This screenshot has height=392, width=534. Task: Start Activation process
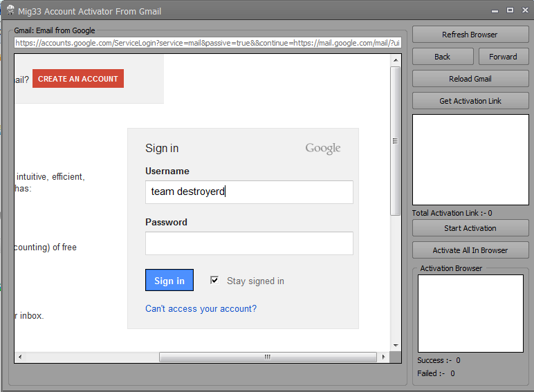coord(470,228)
